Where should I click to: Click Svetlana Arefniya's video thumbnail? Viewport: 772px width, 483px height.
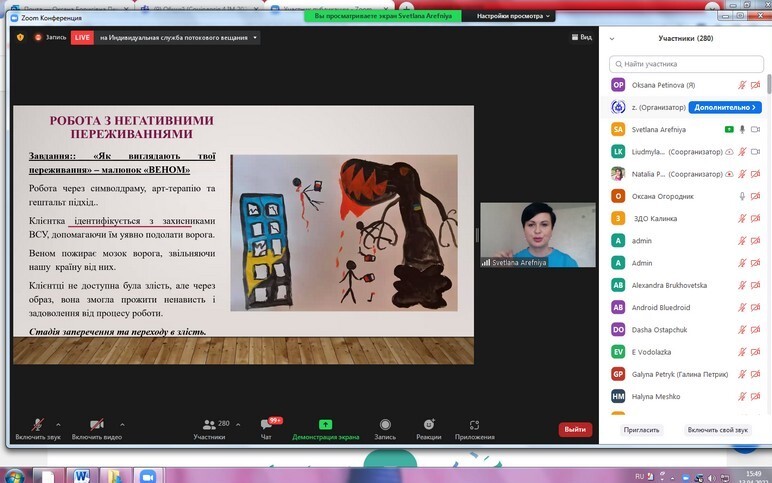(x=538, y=235)
